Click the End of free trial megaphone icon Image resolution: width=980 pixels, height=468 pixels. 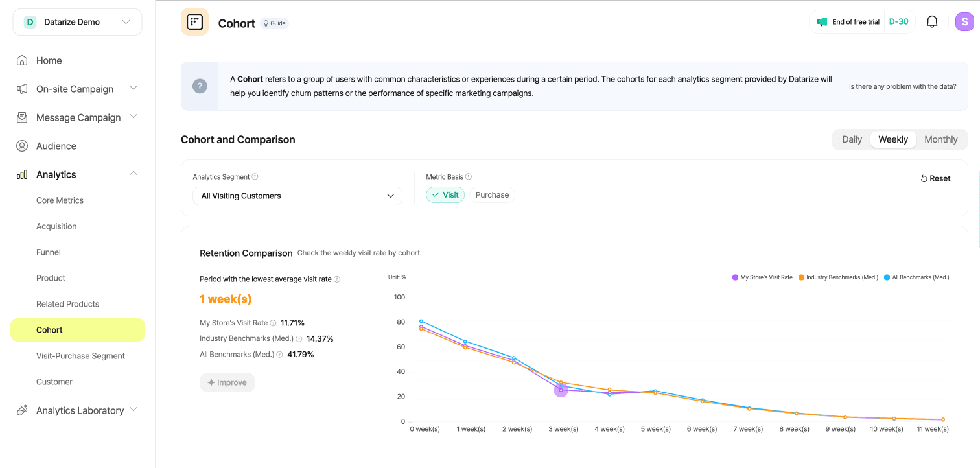point(822,22)
